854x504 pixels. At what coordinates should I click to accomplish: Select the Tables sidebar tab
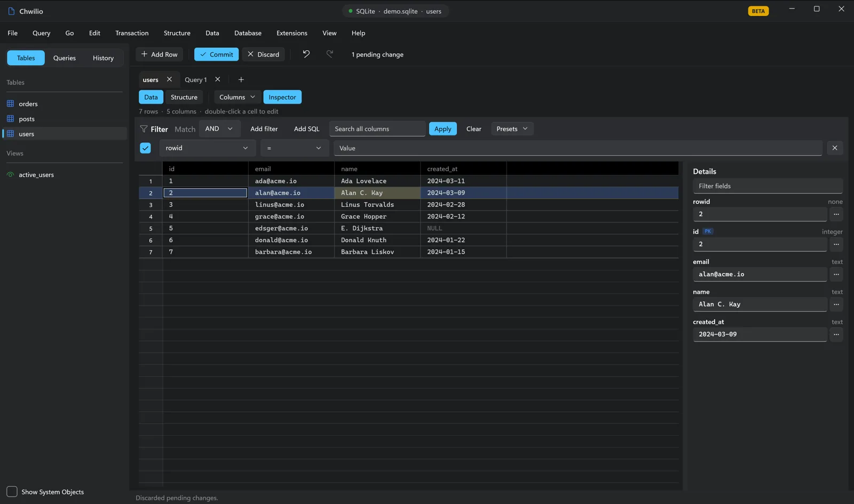(x=26, y=58)
